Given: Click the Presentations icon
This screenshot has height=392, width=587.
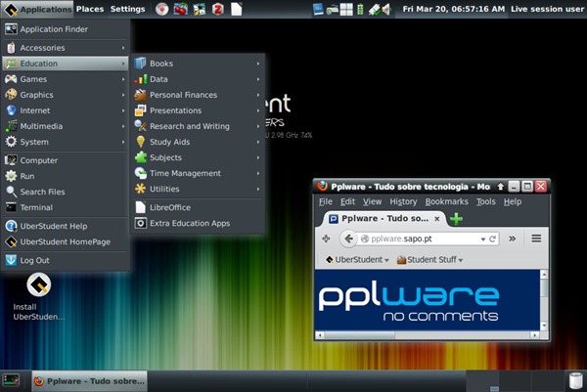Looking at the screenshot, I should [140, 110].
